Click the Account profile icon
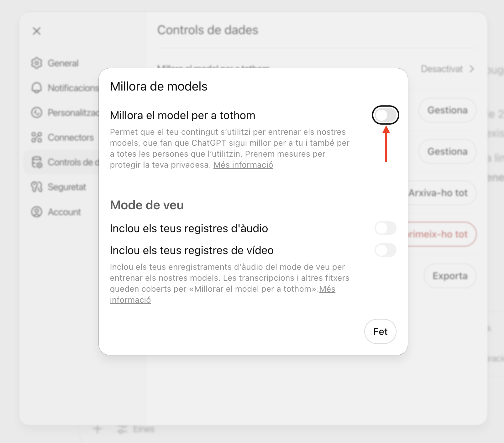This screenshot has height=443, width=504. click(37, 212)
